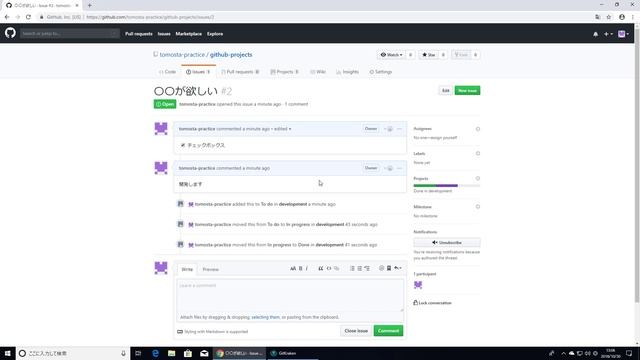Insert code formatting in comment editor

pyautogui.click(x=329, y=268)
